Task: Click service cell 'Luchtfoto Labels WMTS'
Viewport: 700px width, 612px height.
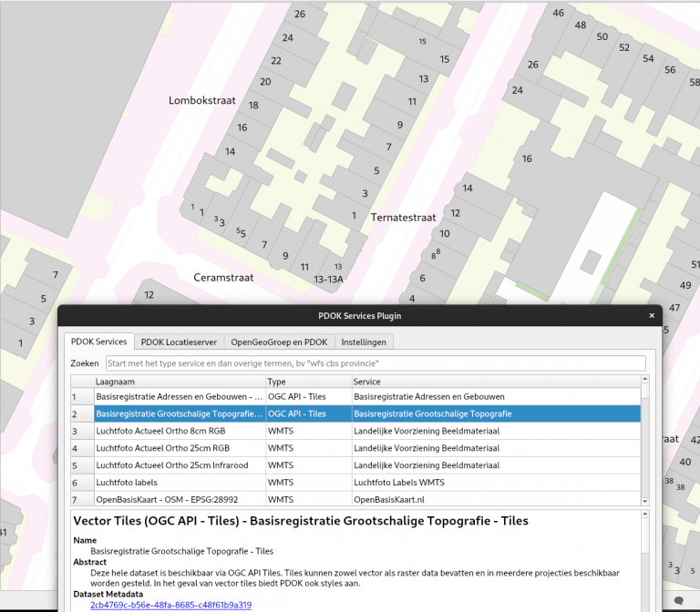Action: click(x=497, y=483)
